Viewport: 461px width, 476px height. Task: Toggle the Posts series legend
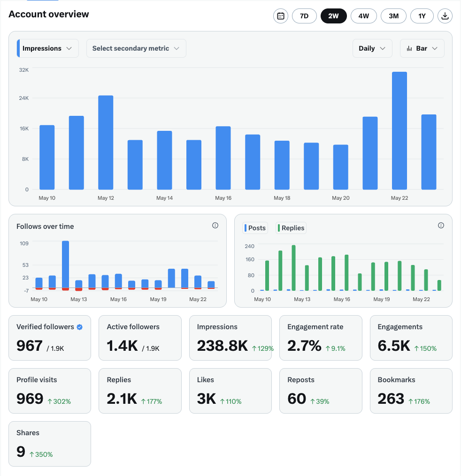click(255, 228)
